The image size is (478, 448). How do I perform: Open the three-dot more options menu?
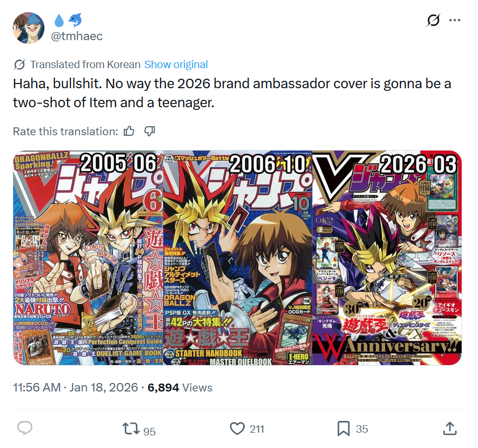pyautogui.click(x=455, y=21)
